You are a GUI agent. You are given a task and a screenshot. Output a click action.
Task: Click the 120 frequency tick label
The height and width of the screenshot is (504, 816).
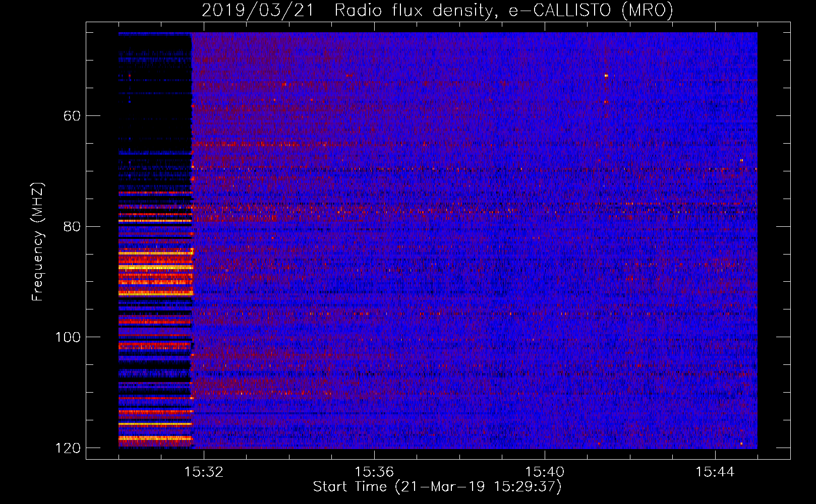click(x=68, y=448)
